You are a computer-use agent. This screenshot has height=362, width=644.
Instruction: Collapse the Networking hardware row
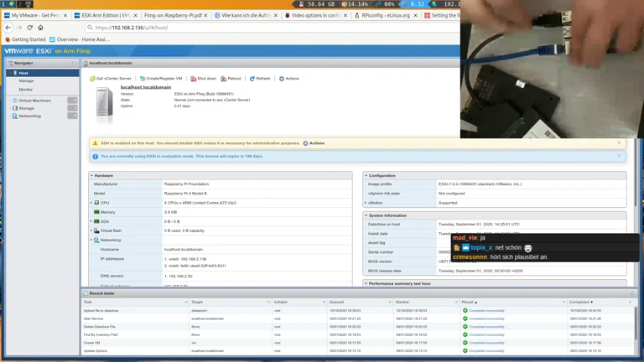(91, 240)
